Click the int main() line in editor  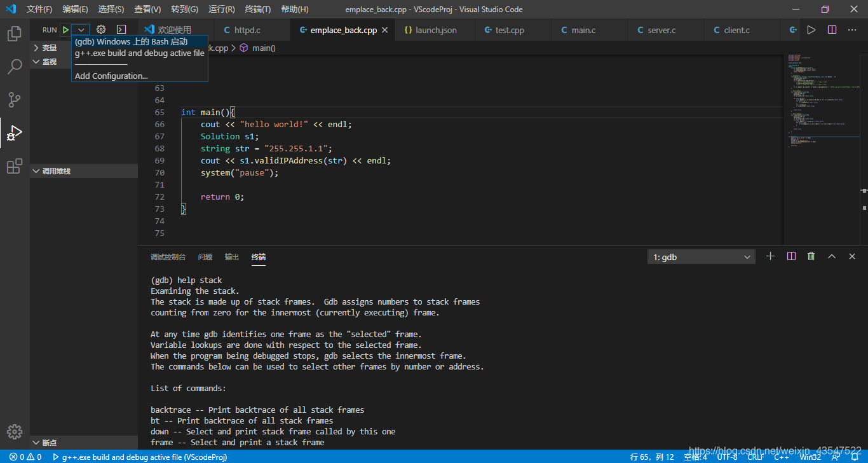pos(208,112)
